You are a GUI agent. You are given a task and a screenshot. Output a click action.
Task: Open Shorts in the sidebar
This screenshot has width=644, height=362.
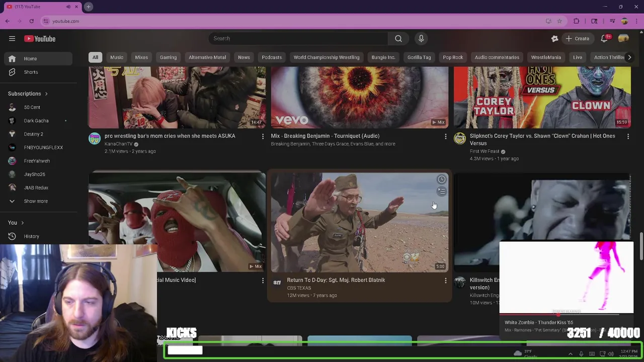pyautogui.click(x=38, y=72)
